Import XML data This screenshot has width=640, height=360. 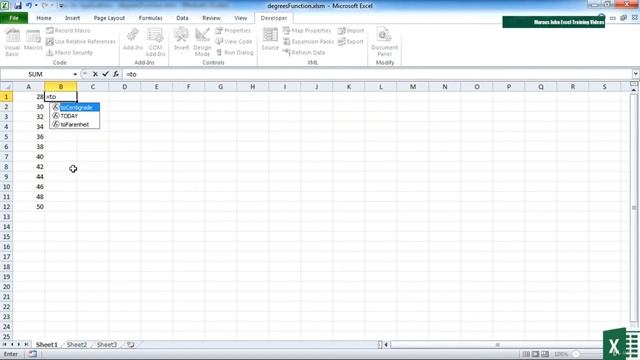coord(351,31)
